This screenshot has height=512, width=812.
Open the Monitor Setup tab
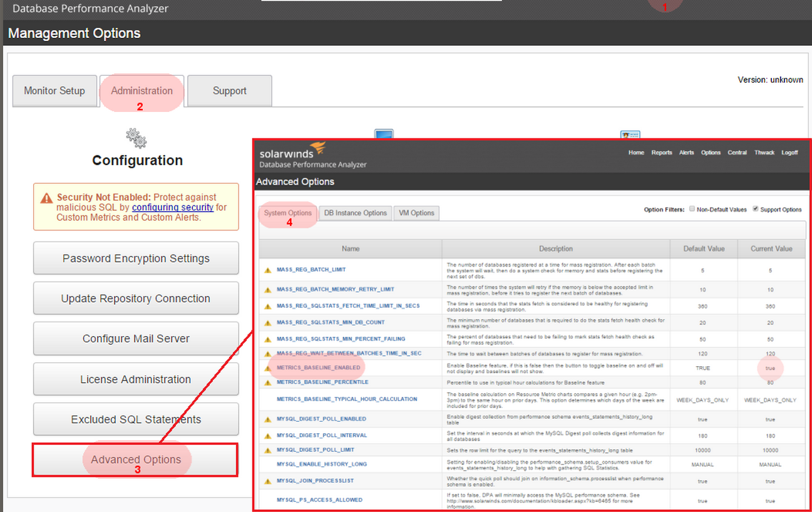[54, 91]
